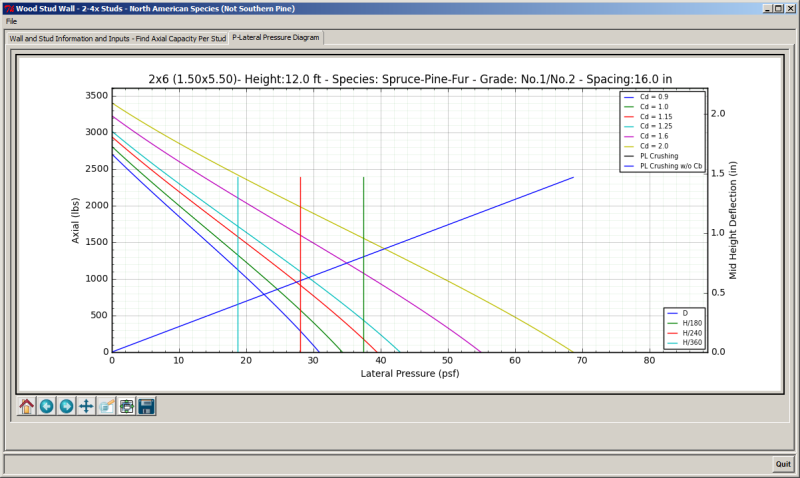
Task: Activate the Zoom to rectangle tool
Action: pos(106,407)
